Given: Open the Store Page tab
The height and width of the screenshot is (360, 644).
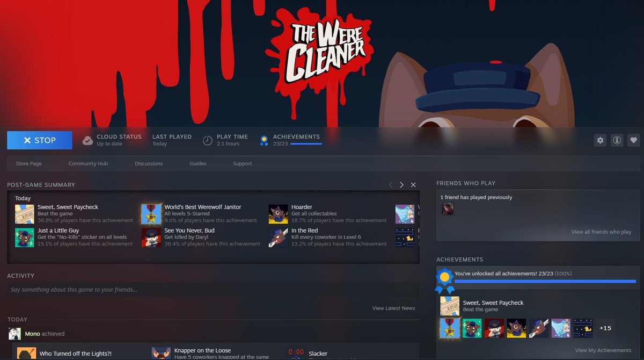Looking at the screenshot, I should (28, 163).
